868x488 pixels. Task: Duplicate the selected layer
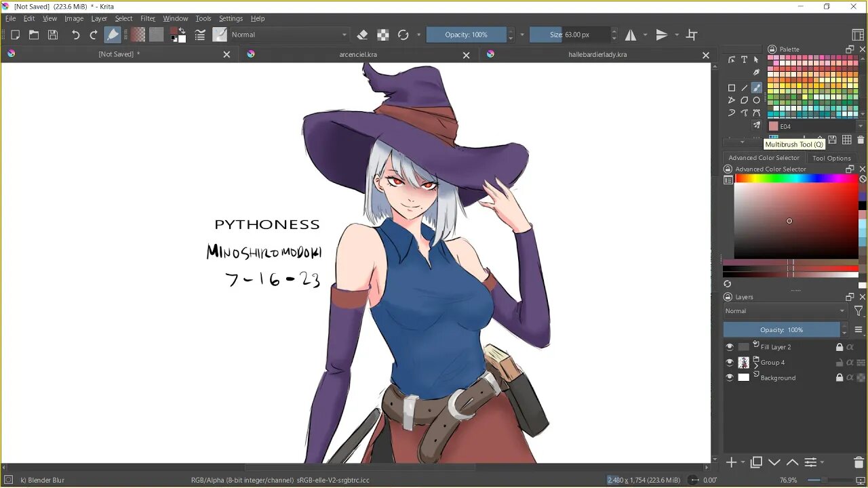757,462
